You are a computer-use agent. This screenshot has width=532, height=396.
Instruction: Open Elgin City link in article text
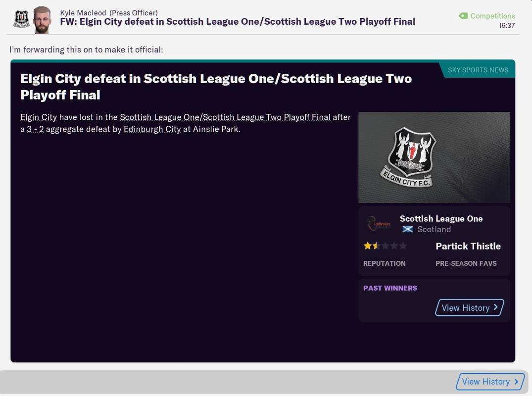(x=38, y=117)
